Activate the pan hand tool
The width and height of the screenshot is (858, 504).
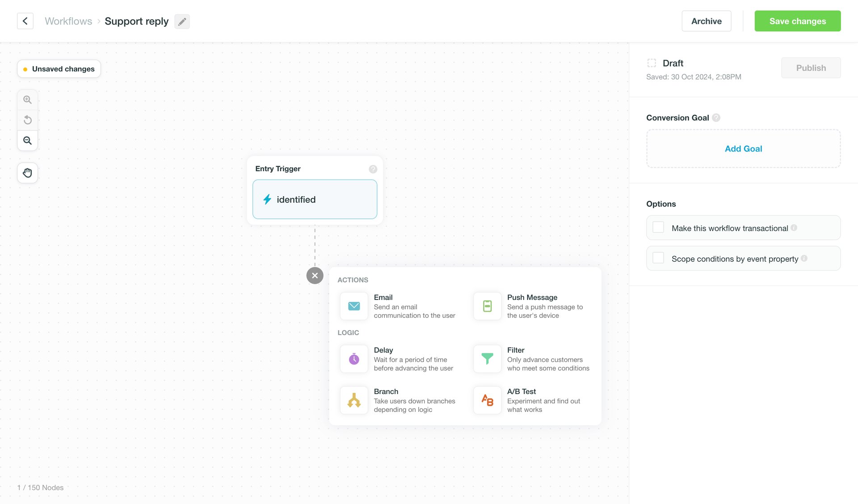[x=27, y=173]
